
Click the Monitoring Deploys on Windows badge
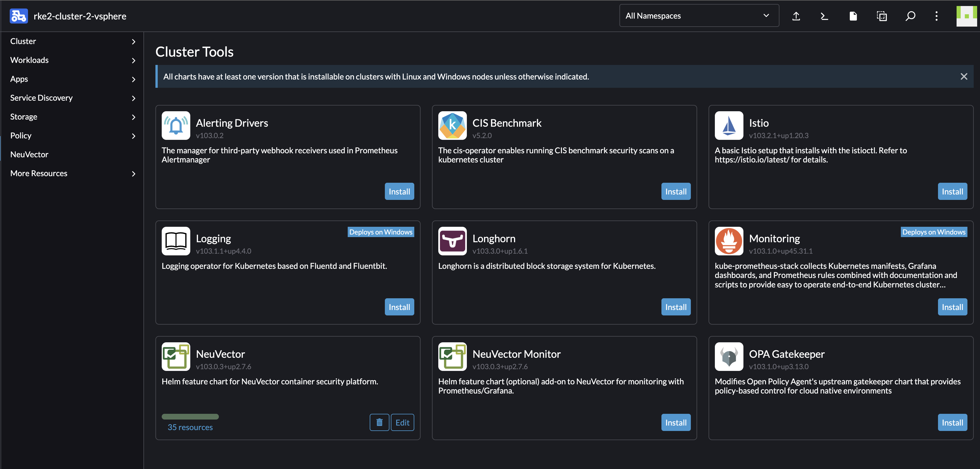934,232
